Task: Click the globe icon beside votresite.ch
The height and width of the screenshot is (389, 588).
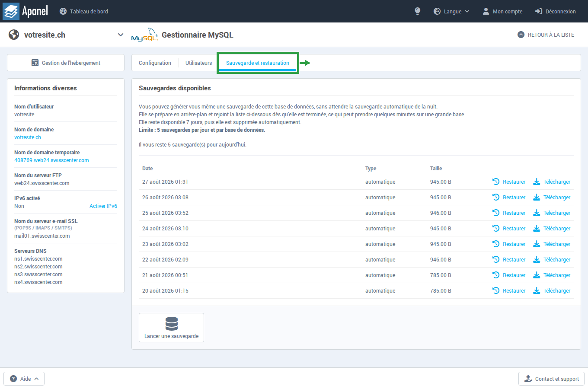Action: (x=14, y=35)
